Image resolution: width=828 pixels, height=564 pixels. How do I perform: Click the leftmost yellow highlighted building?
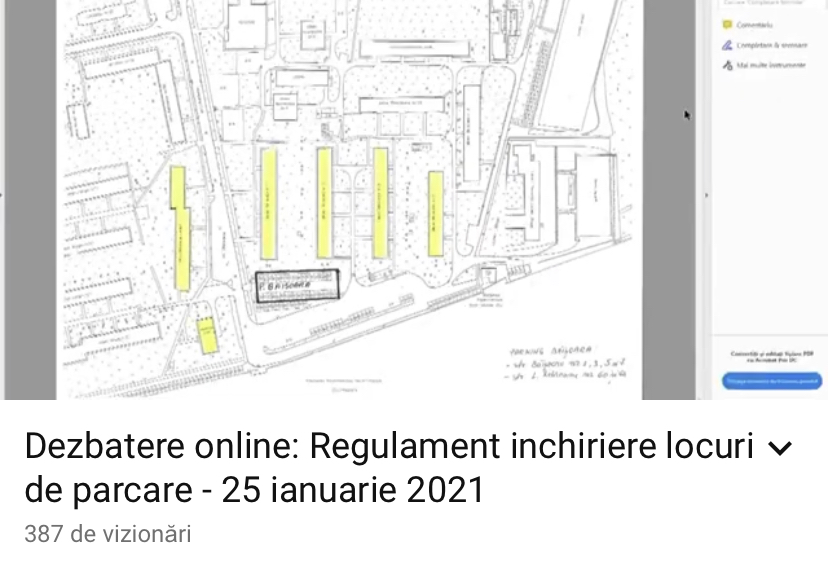coord(180,230)
